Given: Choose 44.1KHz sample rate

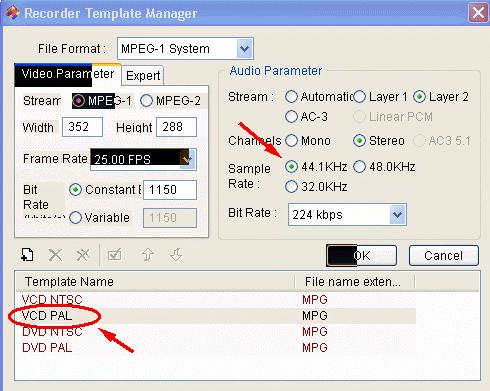Looking at the screenshot, I should click(291, 166).
